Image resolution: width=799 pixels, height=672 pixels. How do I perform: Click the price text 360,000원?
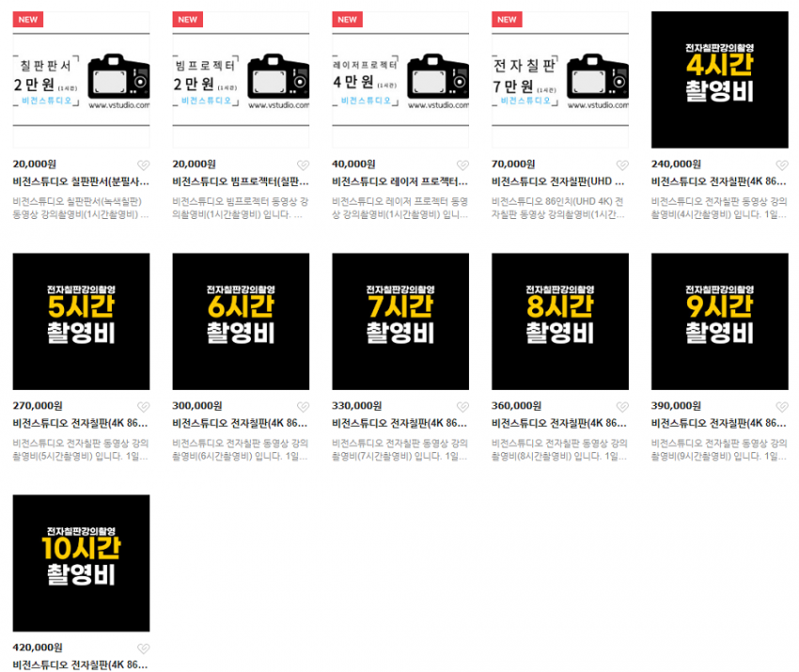[516, 405]
